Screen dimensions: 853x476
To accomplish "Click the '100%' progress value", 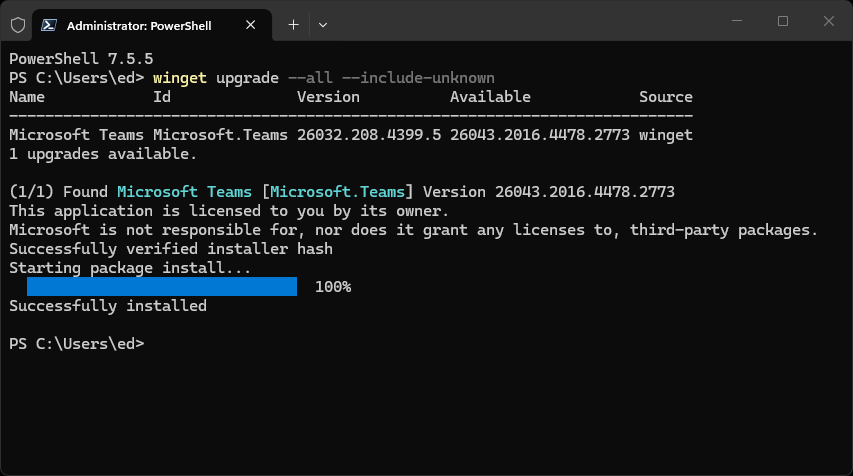I will (x=333, y=287).
